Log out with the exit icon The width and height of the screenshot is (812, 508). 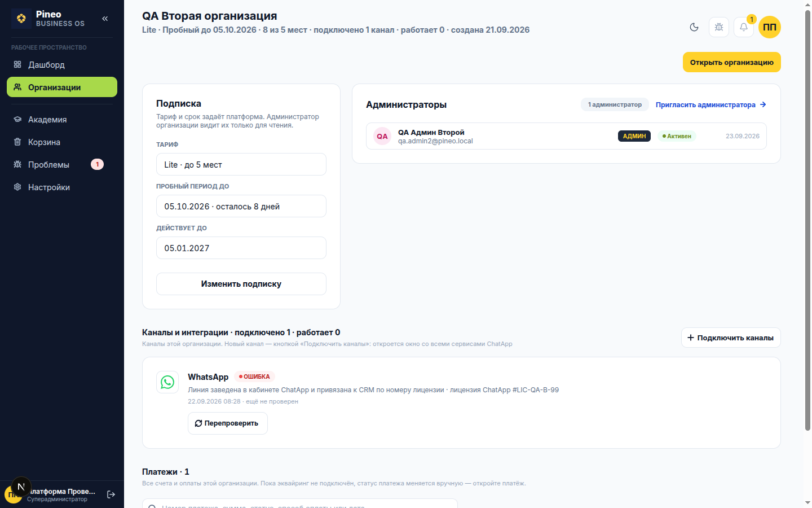pyautogui.click(x=111, y=494)
